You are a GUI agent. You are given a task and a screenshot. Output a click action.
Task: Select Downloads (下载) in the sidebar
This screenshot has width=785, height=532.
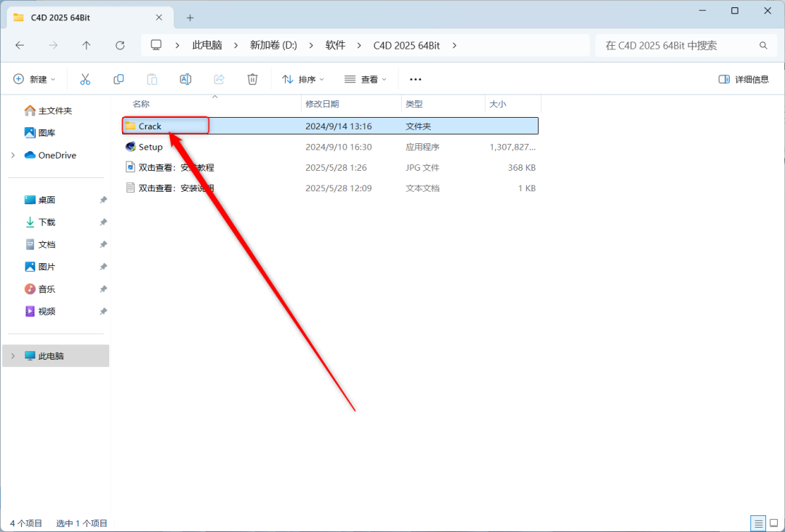[47, 222]
